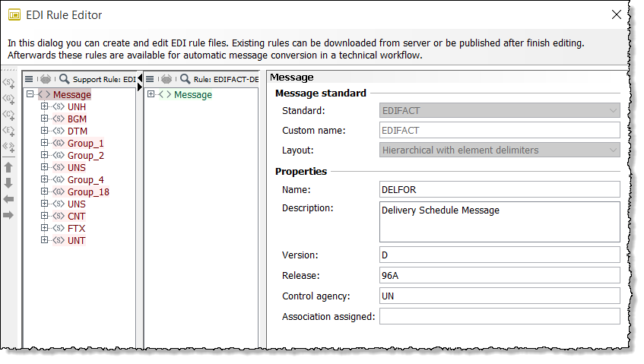Screen dimensions: 644x364
Task: Click the Add Group icon in left toolbar
Action: coord(9,98)
